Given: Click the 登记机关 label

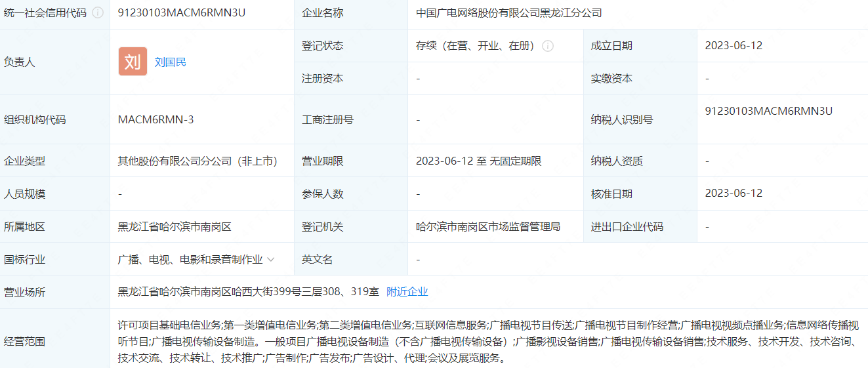Looking at the screenshot, I should pos(322,227).
